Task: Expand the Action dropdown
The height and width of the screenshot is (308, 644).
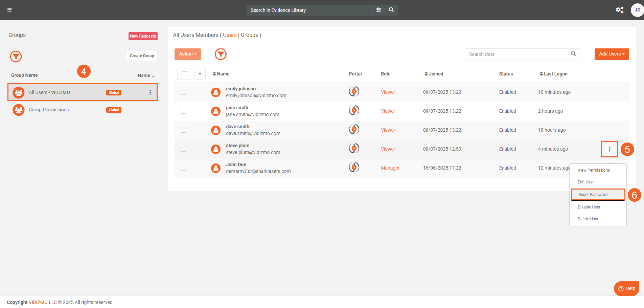Action: tap(187, 54)
